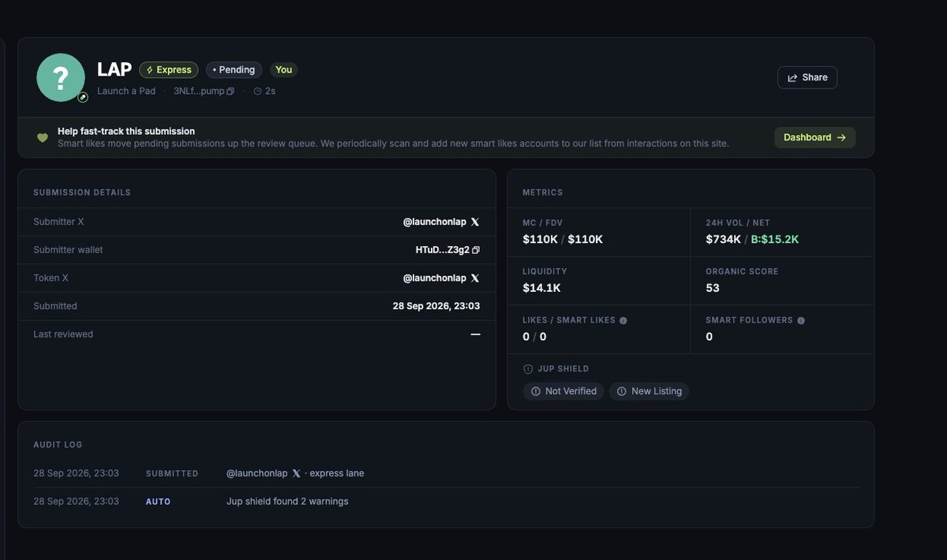This screenshot has width=947, height=560.
Task: Click the green B:$15.2K net value
Action: (x=775, y=239)
